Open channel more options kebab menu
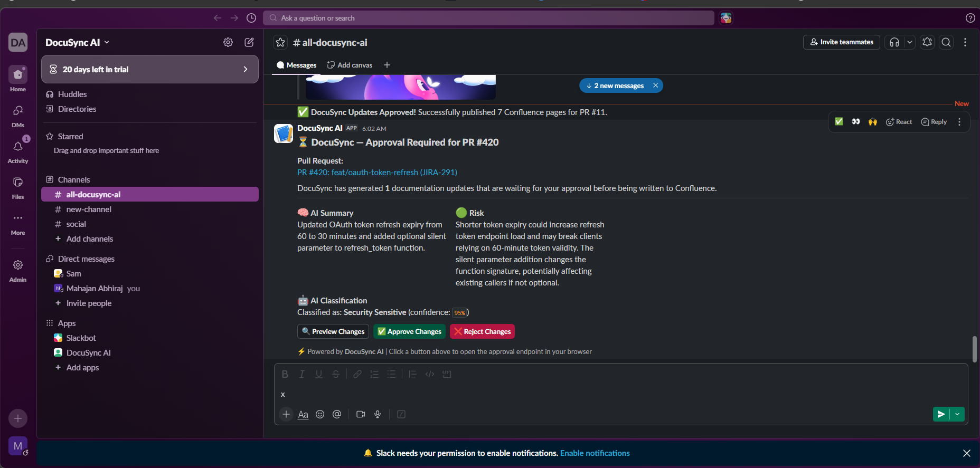This screenshot has height=468, width=980. pos(965,42)
